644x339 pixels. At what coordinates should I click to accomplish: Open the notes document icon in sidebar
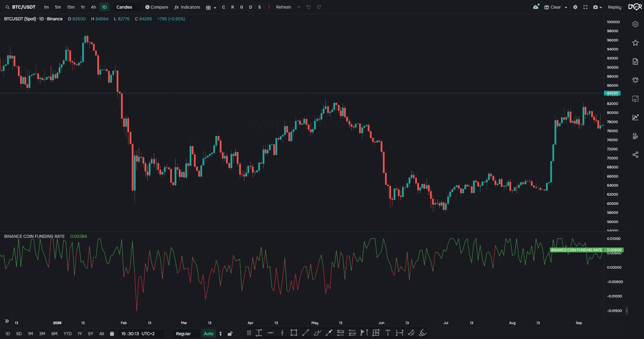(x=635, y=61)
